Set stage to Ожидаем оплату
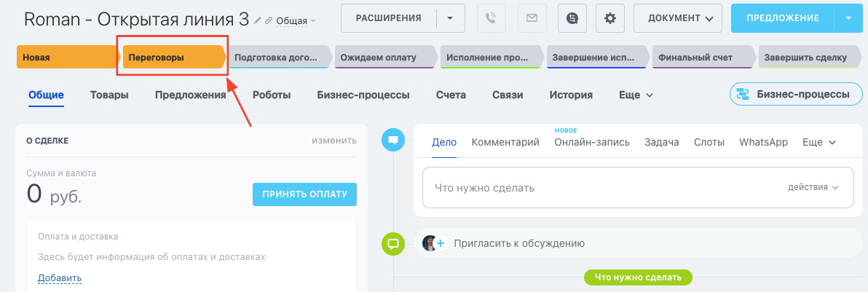 point(386,57)
